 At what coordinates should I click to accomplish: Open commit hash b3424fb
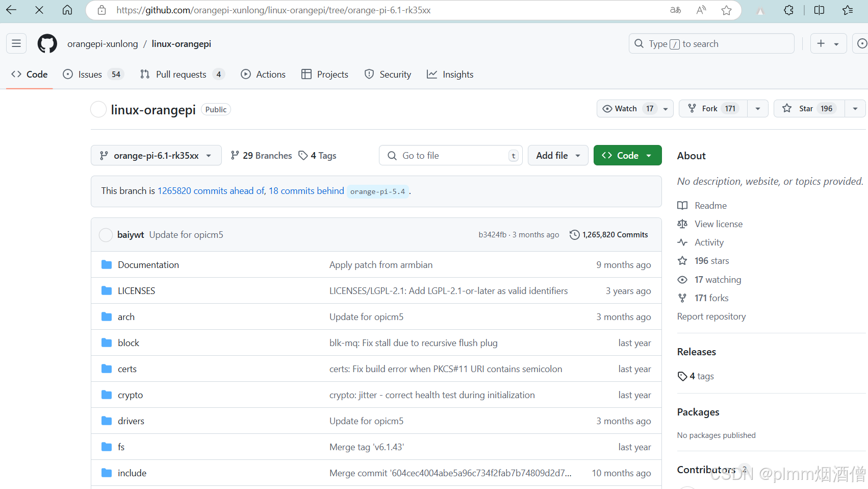492,235
